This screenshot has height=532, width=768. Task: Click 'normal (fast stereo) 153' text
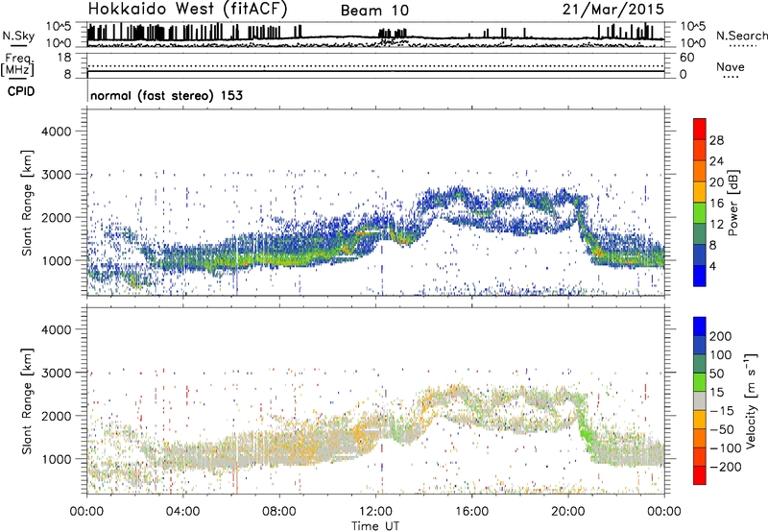pos(166,95)
